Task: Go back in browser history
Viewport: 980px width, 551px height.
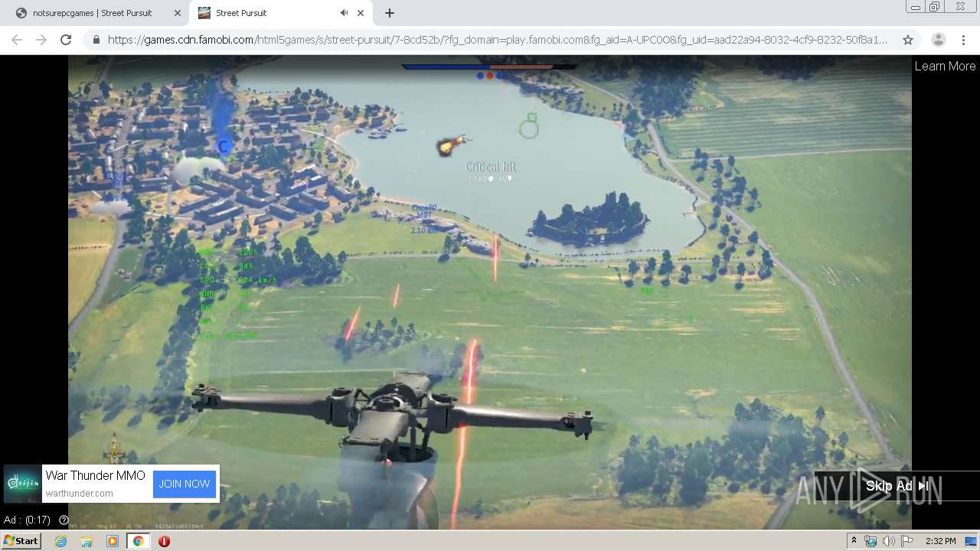Action: 17,40
